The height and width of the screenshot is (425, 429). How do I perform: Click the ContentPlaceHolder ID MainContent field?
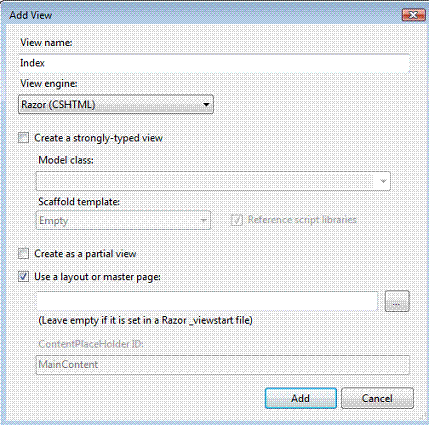point(223,365)
